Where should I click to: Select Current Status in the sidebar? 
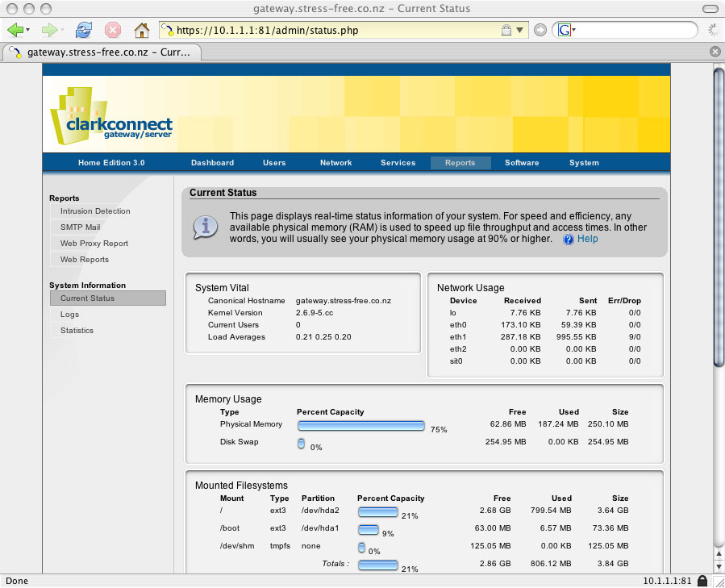108,298
